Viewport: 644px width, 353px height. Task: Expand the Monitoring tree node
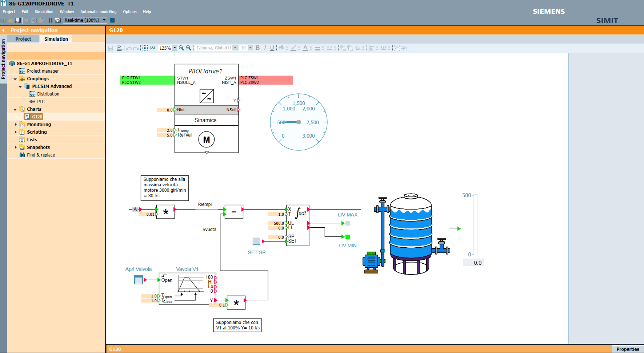tap(15, 124)
